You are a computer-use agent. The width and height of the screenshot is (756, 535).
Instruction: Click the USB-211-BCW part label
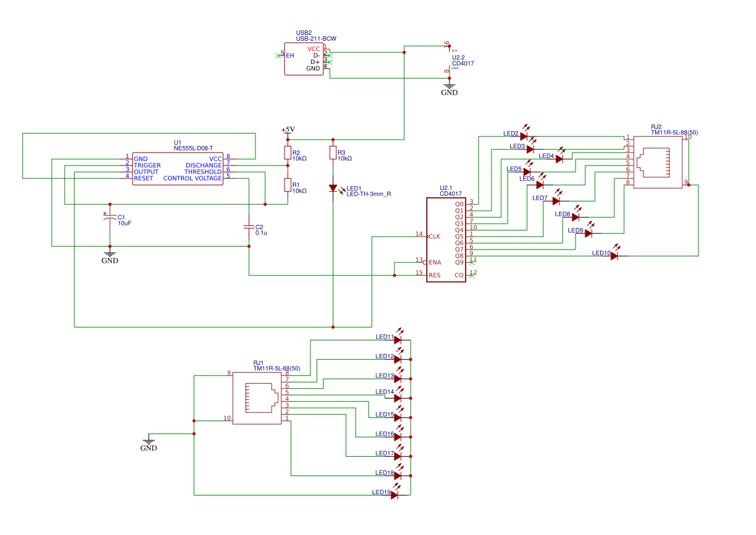click(x=316, y=39)
